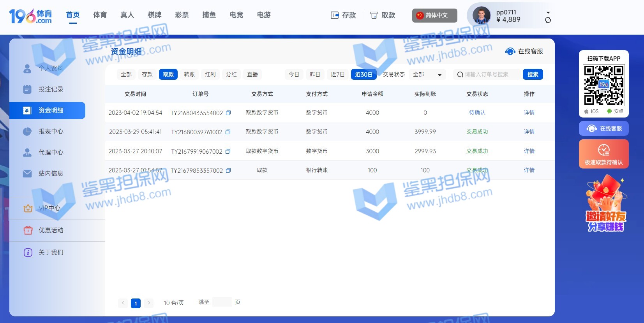Copy order number TY21680433554002

point(228,113)
